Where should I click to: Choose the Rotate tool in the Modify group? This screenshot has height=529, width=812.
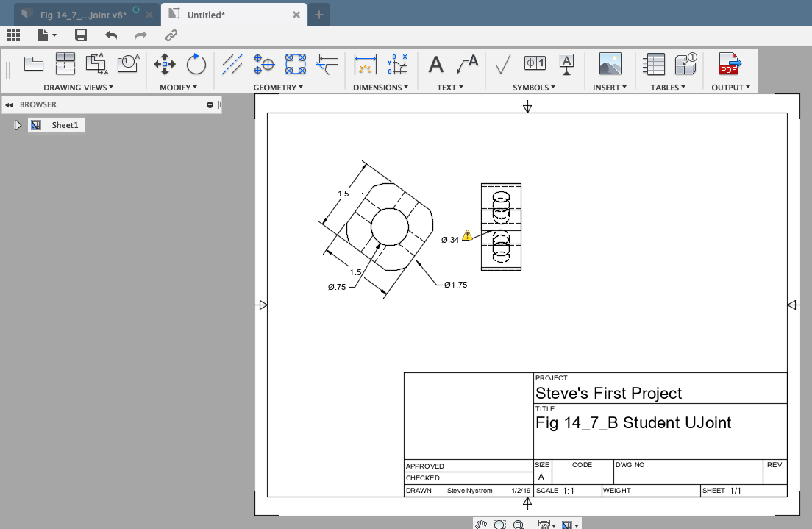click(196, 65)
